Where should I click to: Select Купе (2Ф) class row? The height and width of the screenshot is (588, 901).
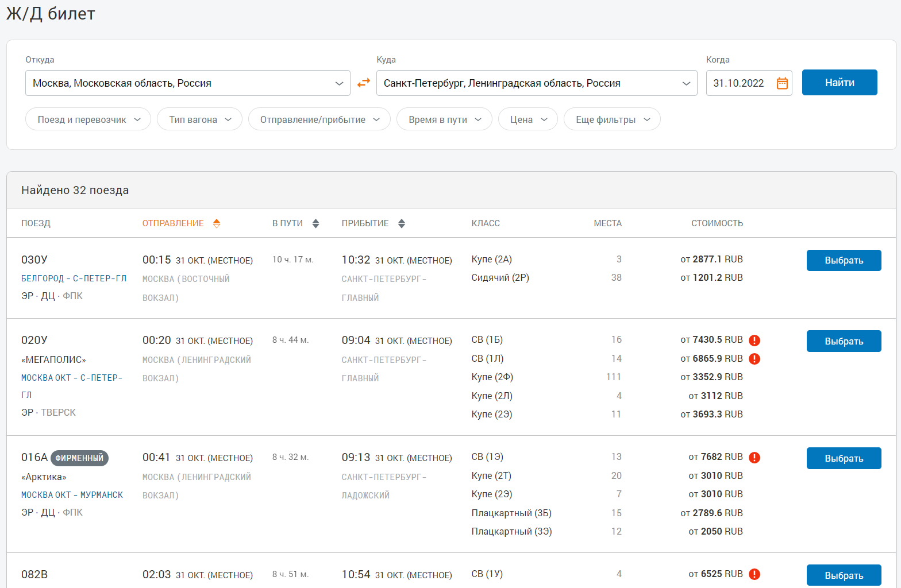coord(492,377)
